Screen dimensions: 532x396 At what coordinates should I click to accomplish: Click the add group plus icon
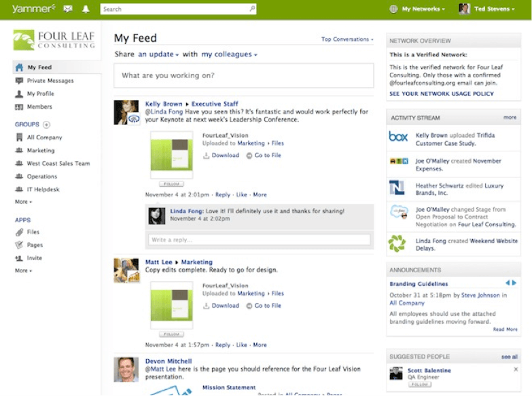click(x=47, y=124)
